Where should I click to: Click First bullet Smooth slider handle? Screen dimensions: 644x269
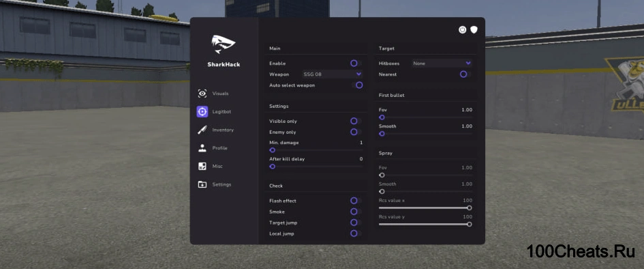click(382, 134)
